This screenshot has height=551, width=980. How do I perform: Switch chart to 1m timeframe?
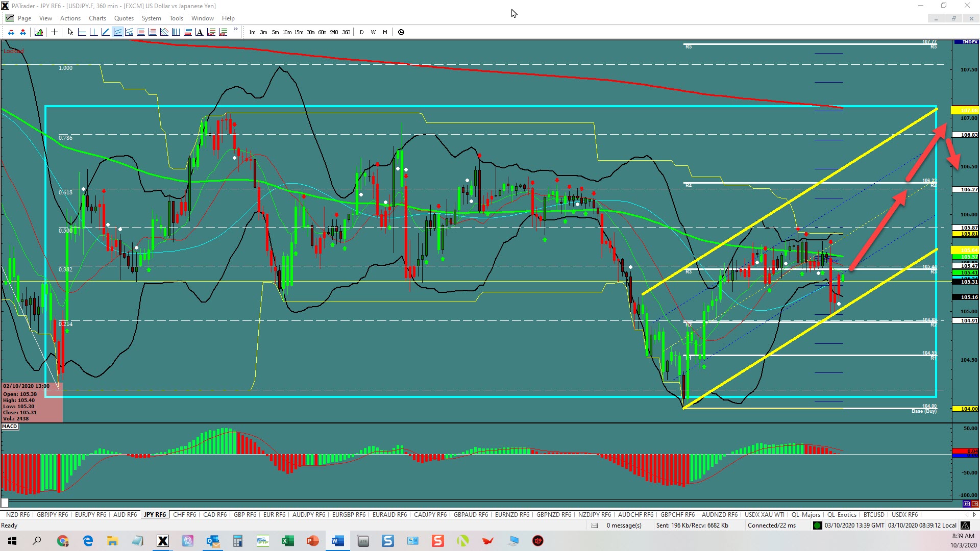[252, 32]
